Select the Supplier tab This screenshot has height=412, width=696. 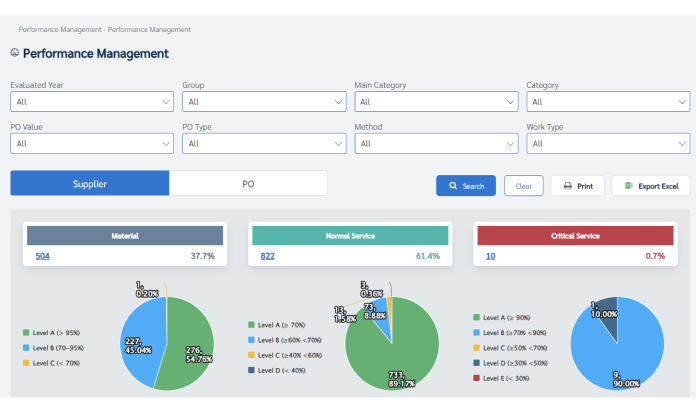90,184
